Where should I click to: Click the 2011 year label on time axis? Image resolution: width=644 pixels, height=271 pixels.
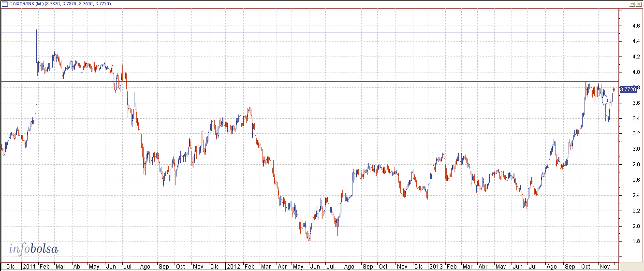pyautogui.click(x=29, y=266)
